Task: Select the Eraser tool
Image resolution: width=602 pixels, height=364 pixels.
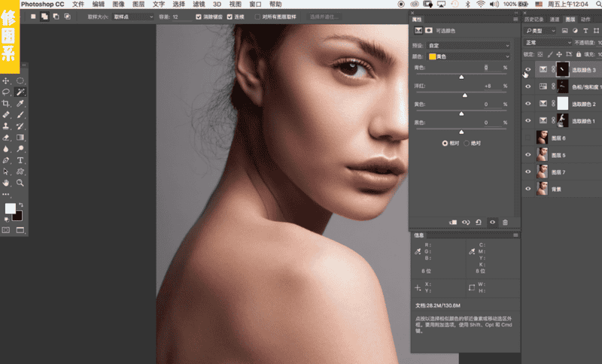Action: [x=6, y=138]
